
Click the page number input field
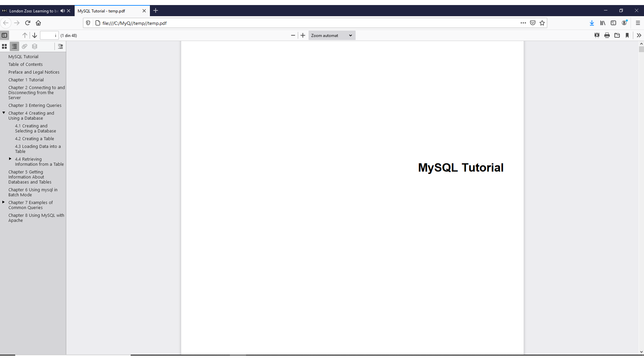point(49,35)
